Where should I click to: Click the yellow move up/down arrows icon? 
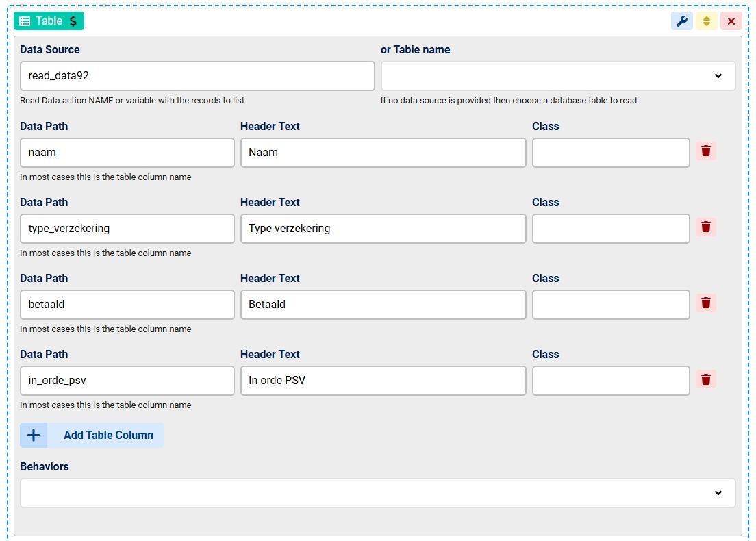706,21
